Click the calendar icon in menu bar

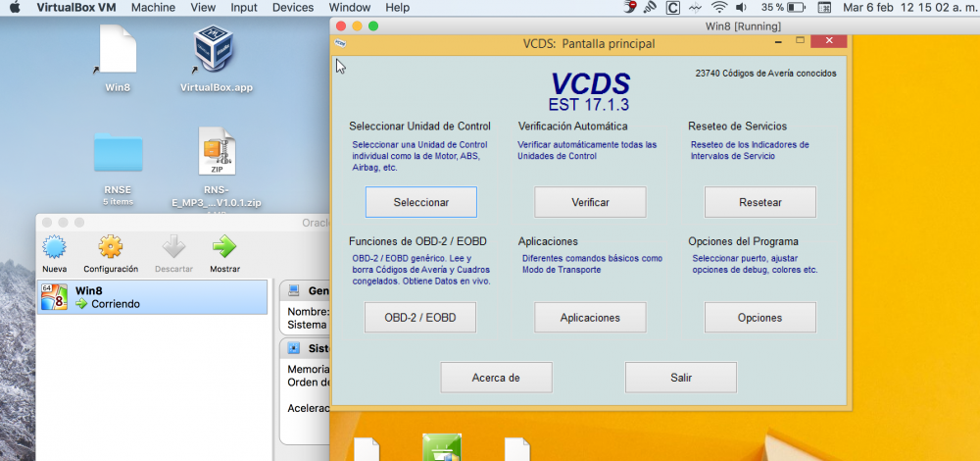[824, 8]
